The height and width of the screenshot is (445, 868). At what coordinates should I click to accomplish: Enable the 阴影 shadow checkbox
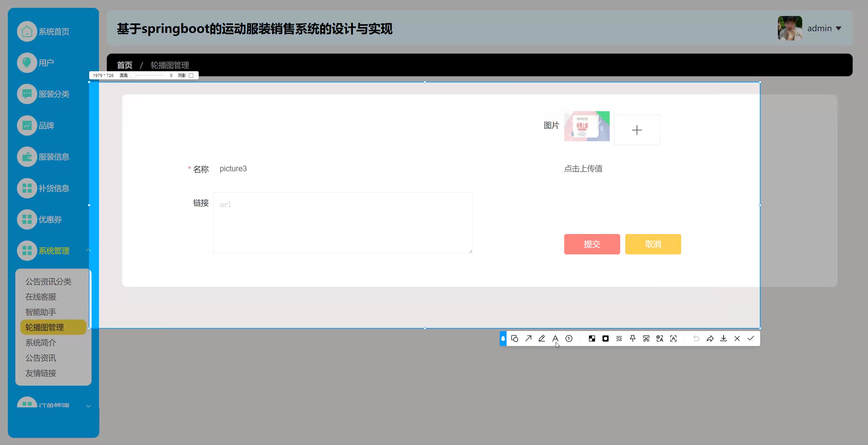[191, 75]
